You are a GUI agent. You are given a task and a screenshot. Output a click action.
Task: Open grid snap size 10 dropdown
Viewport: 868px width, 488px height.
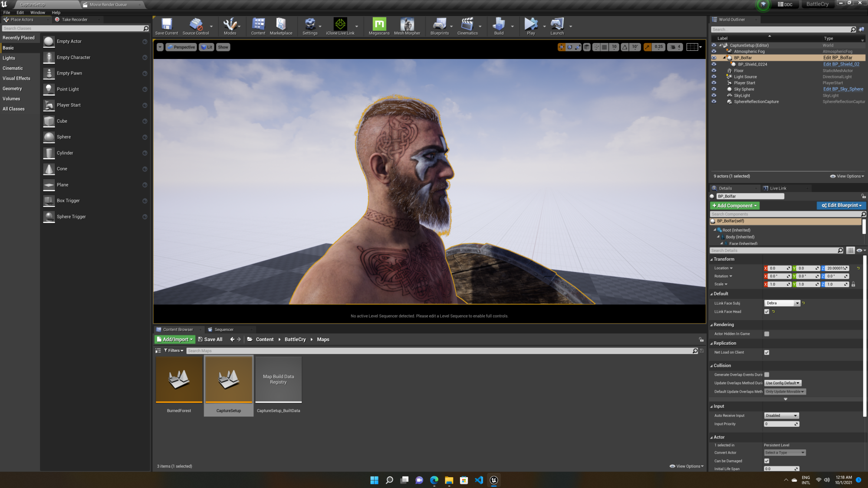click(x=614, y=47)
